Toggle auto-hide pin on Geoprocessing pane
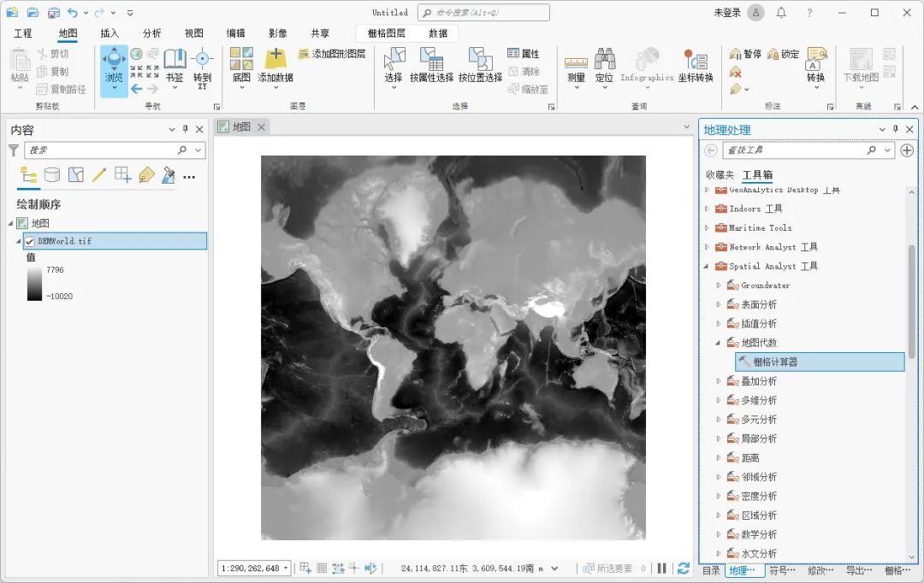Viewport: 924px width, 583px height. 896,129
